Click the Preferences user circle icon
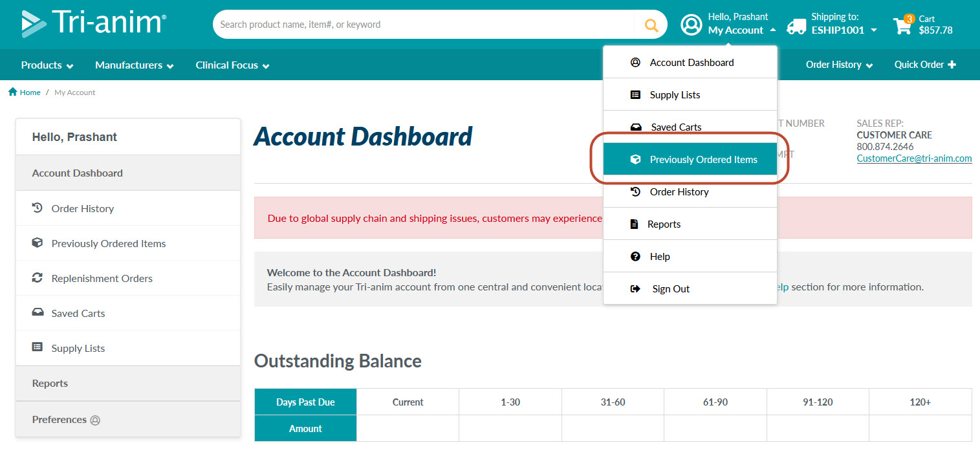The width and height of the screenshot is (980, 456). (x=95, y=420)
